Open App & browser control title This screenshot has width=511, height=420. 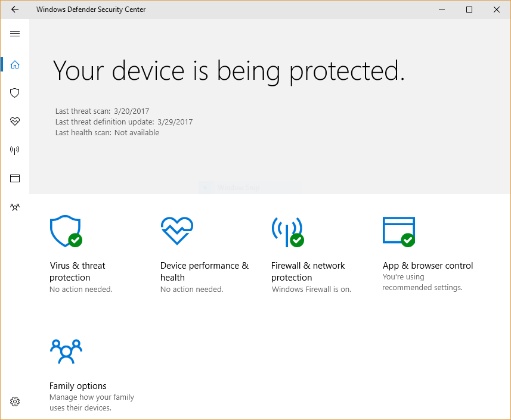pos(428,266)
